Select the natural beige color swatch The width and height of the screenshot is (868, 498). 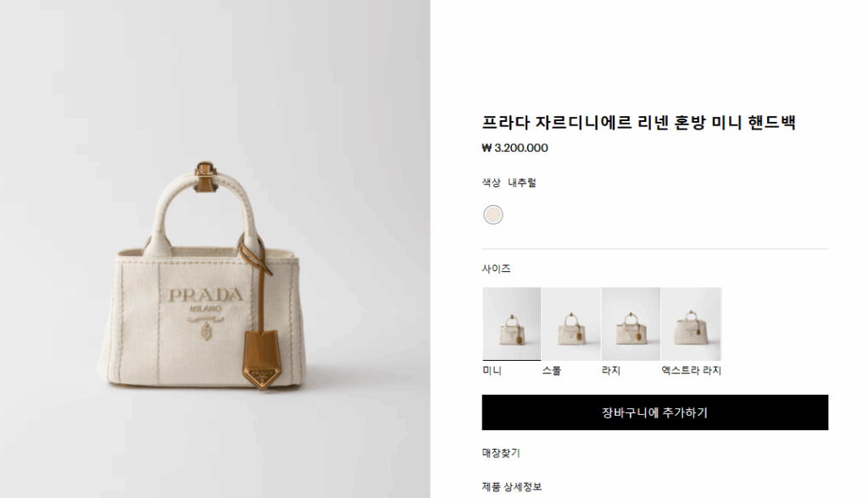point(492,214)
